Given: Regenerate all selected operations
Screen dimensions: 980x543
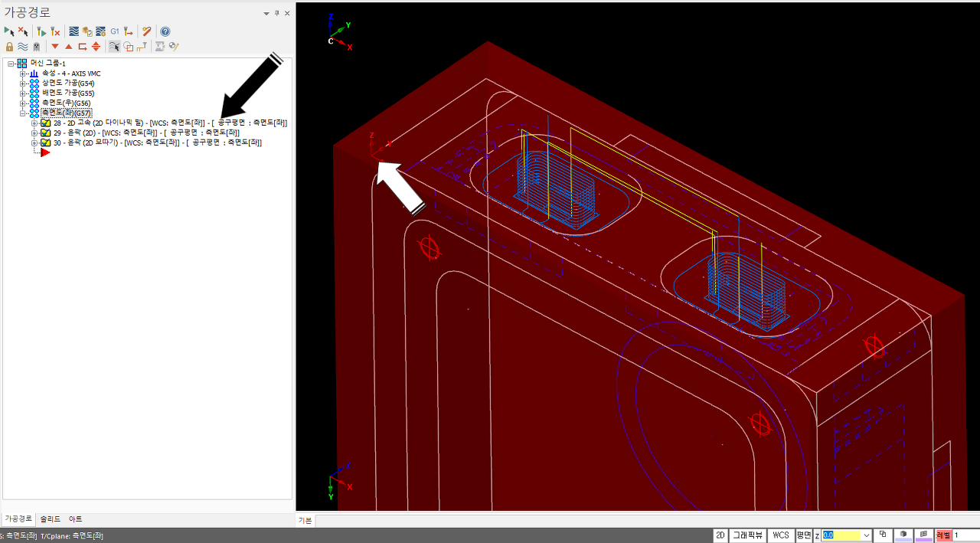Looking at the screenshot, I should click(x=41, y=31).
